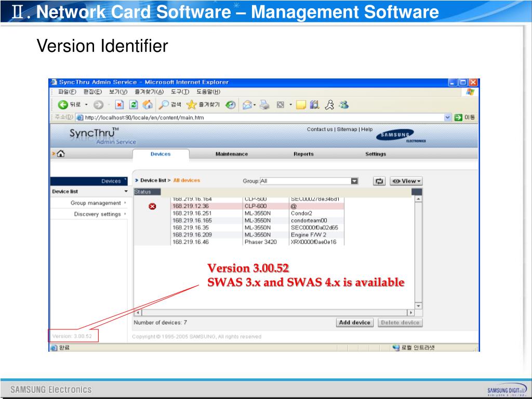Image resolution: width=532 pixels, height=399 pixels.
Task: Select the device named condorteam00
Action: click(x=309, y=220)
